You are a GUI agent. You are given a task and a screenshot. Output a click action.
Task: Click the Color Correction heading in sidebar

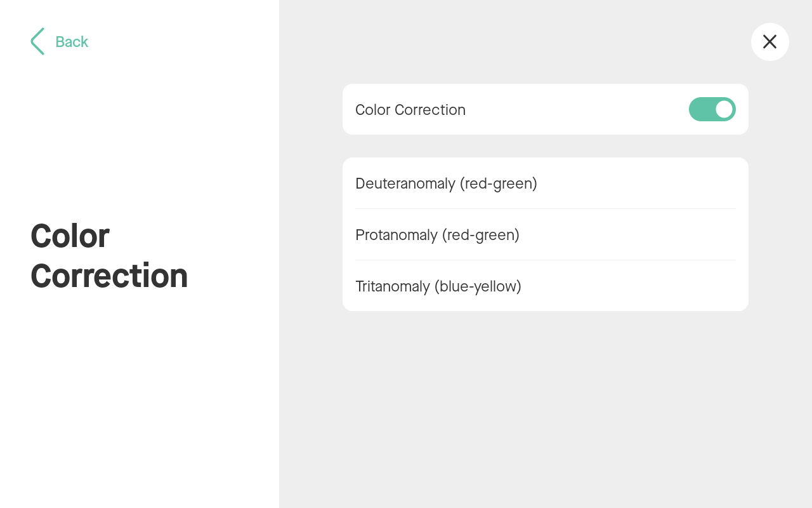(x=109, y=254)
